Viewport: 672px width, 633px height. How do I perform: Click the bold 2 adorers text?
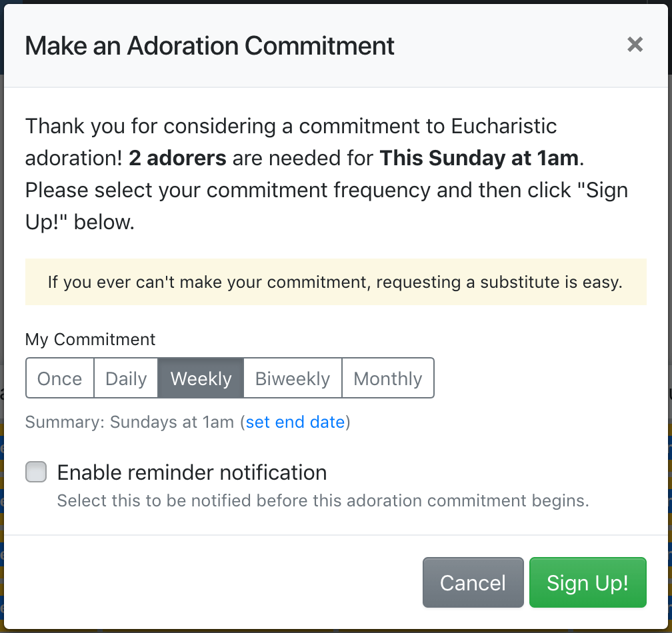pos(177,158)
